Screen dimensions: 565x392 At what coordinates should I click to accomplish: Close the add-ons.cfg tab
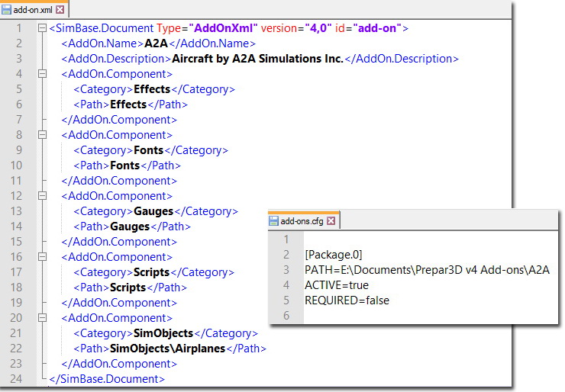point(331,221)
